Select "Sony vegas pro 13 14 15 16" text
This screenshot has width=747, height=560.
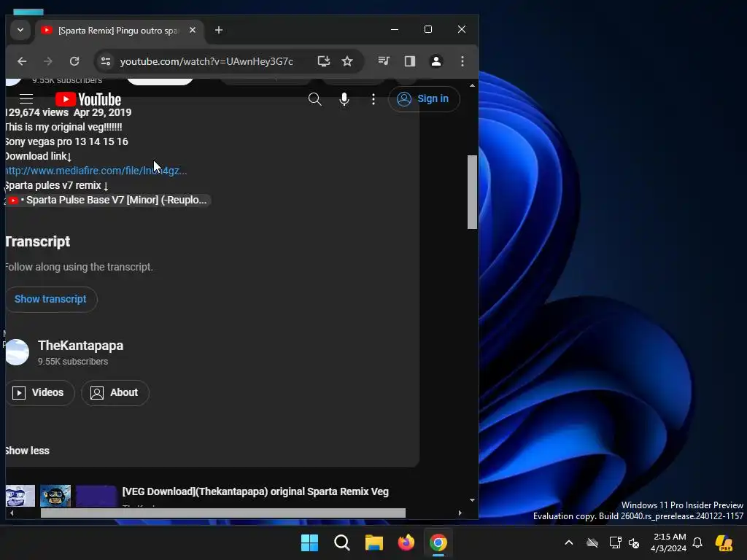click(66, 141)
